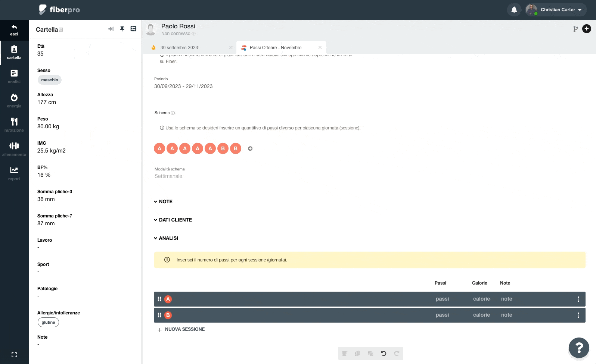Click Paolo Rossi's avatar
The image size is (596, 364).
[151, 29]
